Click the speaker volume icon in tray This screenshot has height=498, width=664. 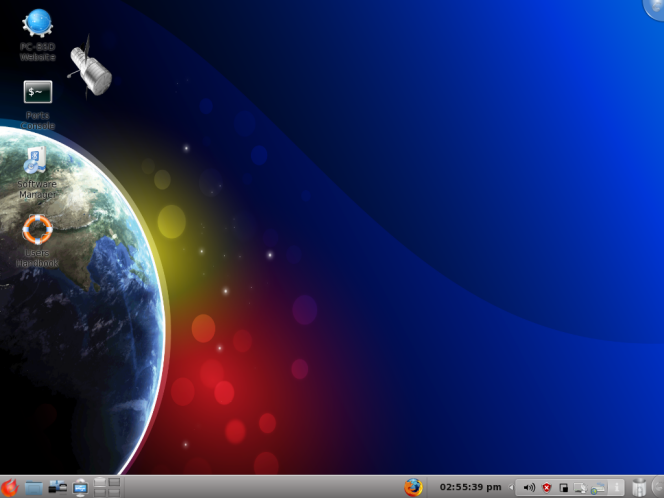[529, 487]
